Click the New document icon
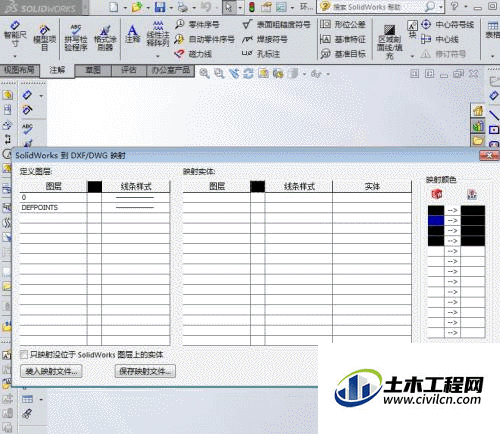500x434 pixels. (114, 7)
